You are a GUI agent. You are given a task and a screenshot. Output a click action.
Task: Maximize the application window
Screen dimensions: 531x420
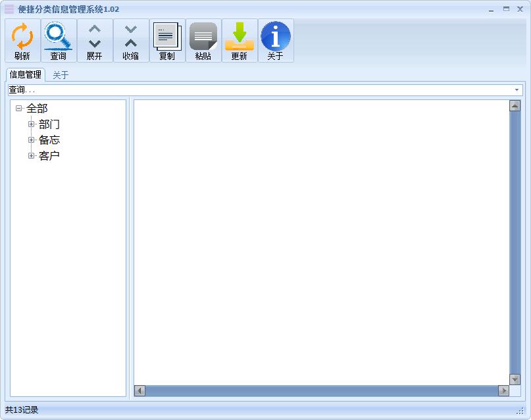pyautogui.click(x=506, y=9)
